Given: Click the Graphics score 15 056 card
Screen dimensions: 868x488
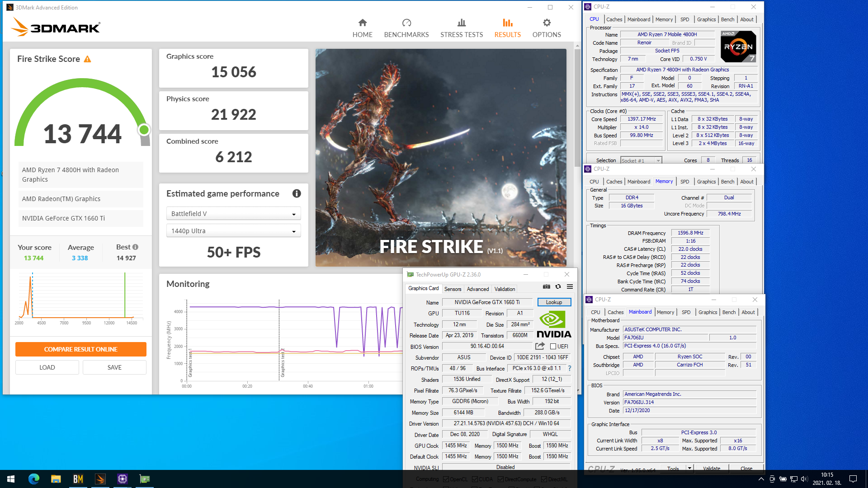Looking at the screenshot, I should 233,68.
